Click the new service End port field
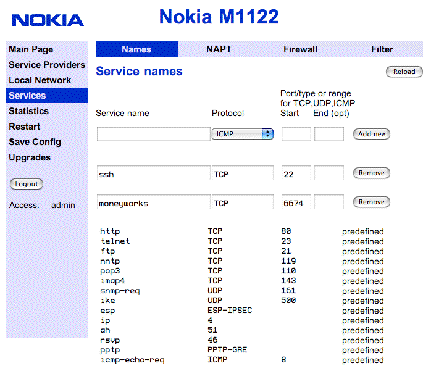This screenshot has height=371, width=431. (329, 134)
